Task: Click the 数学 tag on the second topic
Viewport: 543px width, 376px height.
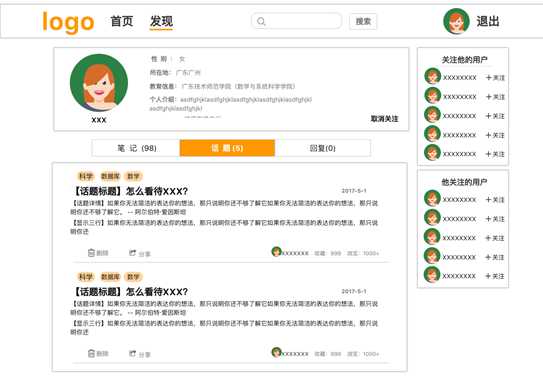Action: 133,277
